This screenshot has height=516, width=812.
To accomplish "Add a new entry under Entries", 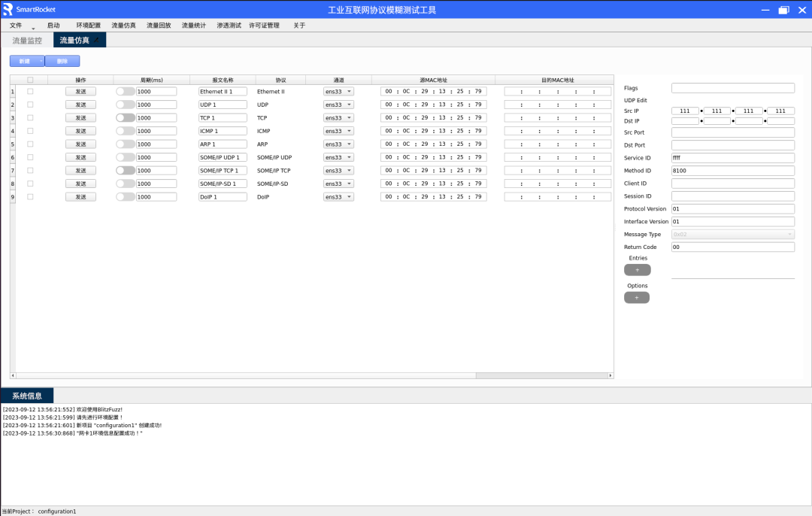I will (637, 270).
